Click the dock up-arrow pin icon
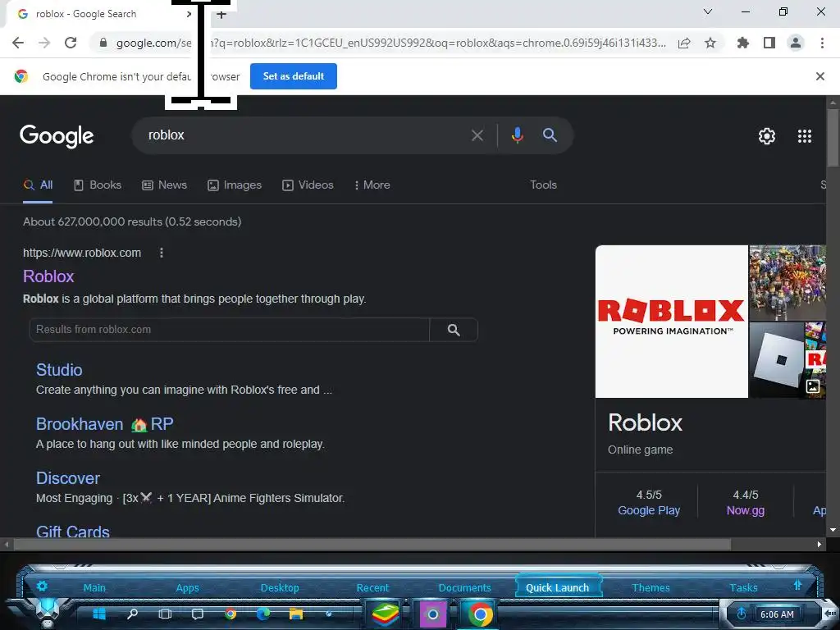This screenshot has width=840, height=630. (x=797, y=585)
